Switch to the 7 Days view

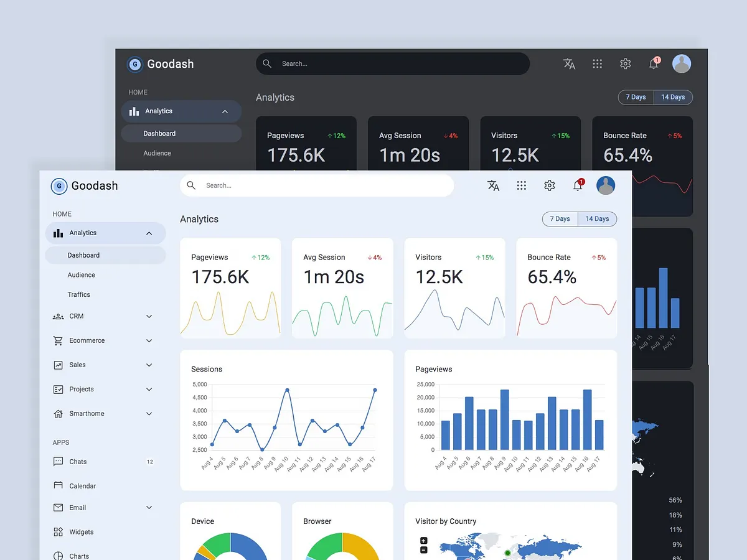[x=559, y=218]
